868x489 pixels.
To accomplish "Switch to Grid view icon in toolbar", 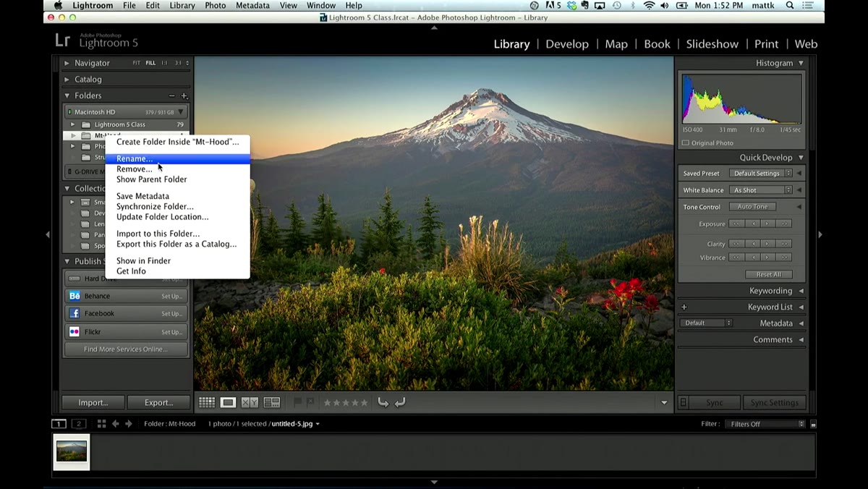I will (207, 402).
